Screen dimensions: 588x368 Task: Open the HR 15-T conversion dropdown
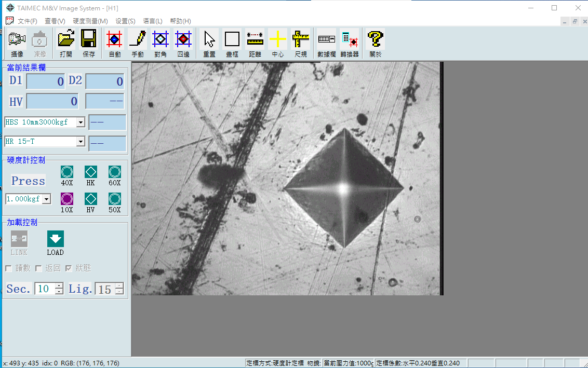(x=81, y=142)
